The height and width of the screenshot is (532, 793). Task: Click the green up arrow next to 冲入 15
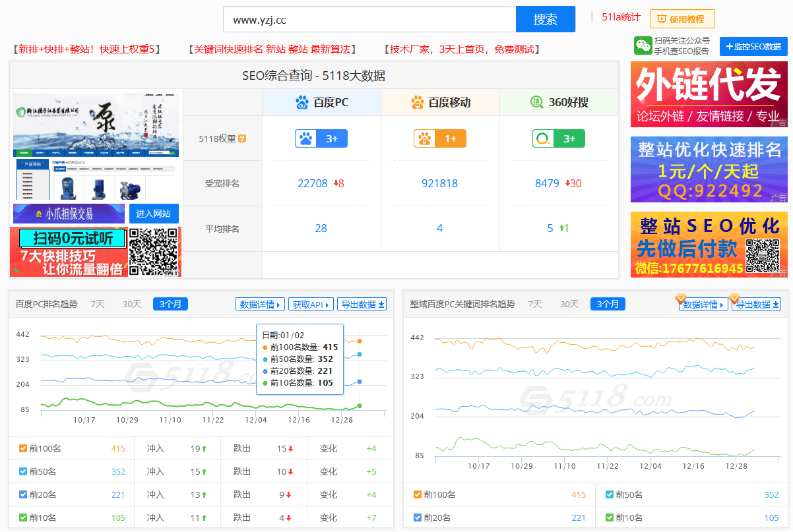pyautogui.click(x=205, y=472)
